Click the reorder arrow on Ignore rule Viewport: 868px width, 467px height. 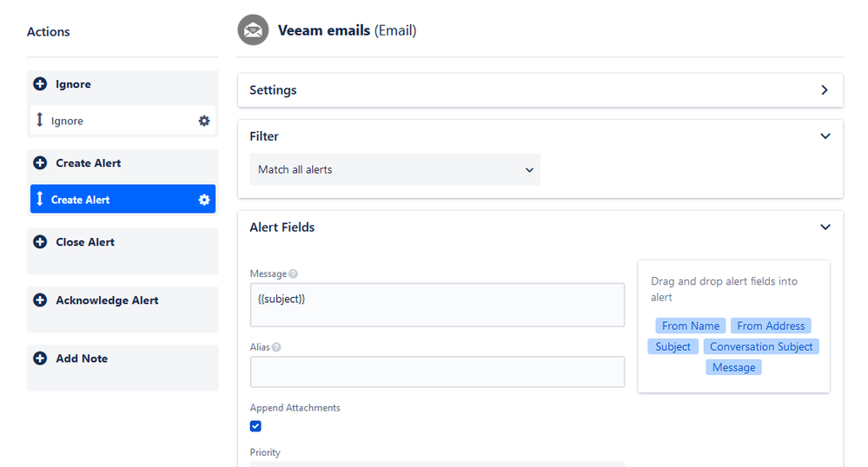pos(39,120)
